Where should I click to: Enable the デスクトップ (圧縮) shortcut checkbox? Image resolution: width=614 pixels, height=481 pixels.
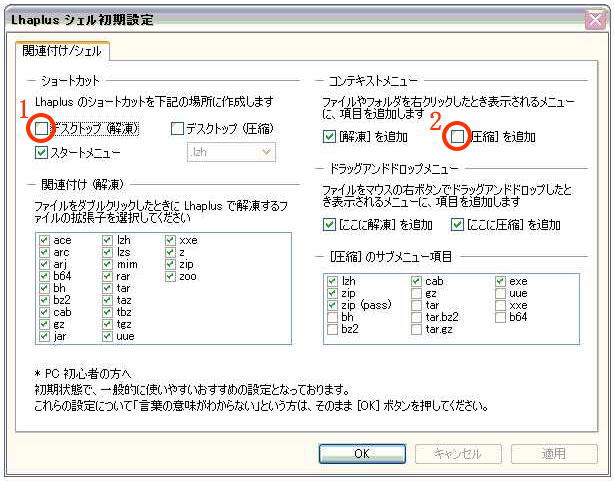tap(177, 128)
